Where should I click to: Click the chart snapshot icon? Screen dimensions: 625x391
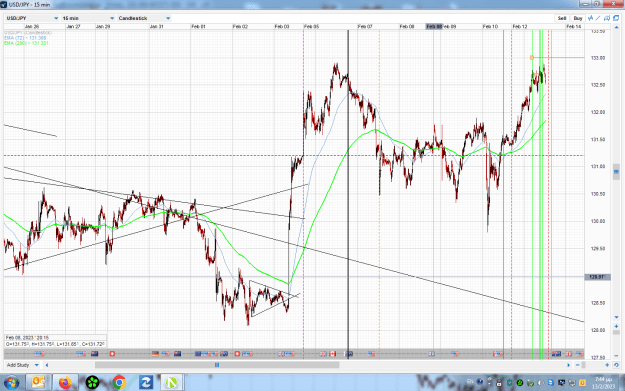click(607, 18)
